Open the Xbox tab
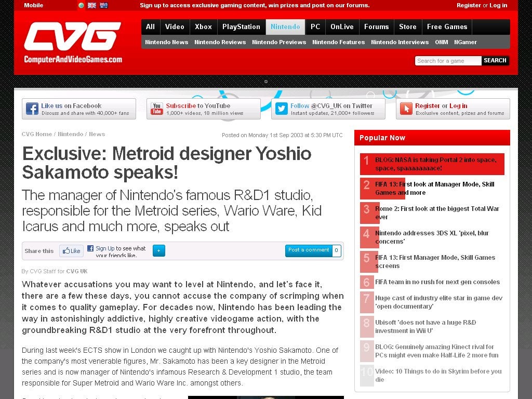Screen dimensions: 532x399 [x=203, y=27]
